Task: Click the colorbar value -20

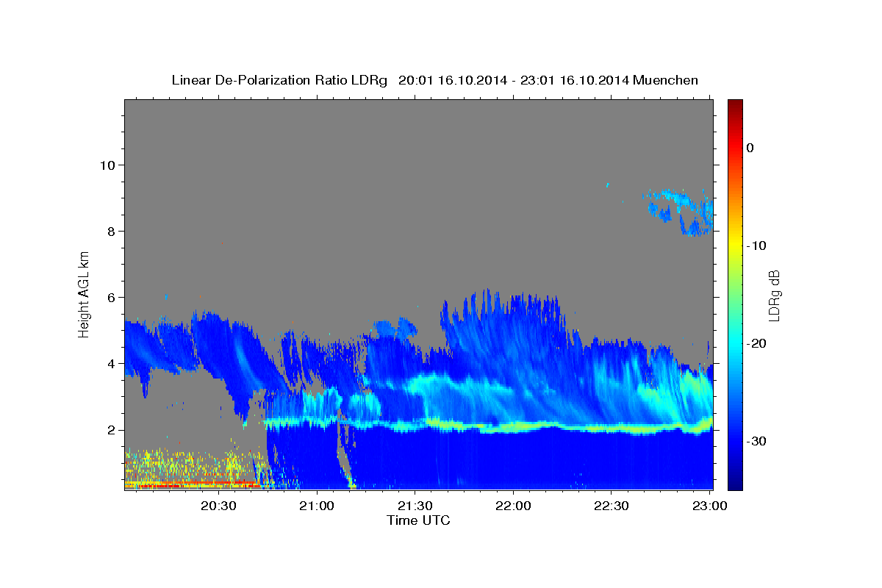Action: 756,343
